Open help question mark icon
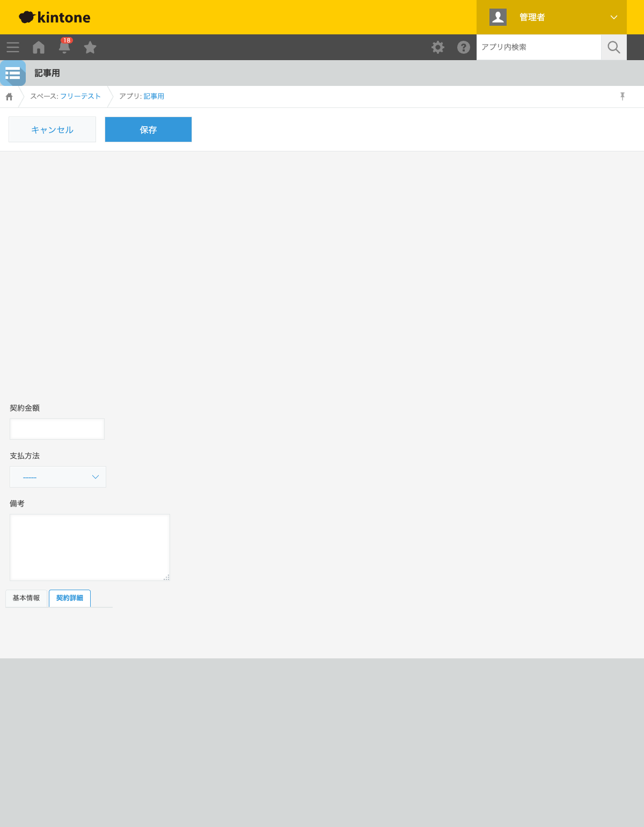This screenshot has height=827, width=644. pyautogui.click(x=464, y=47)
